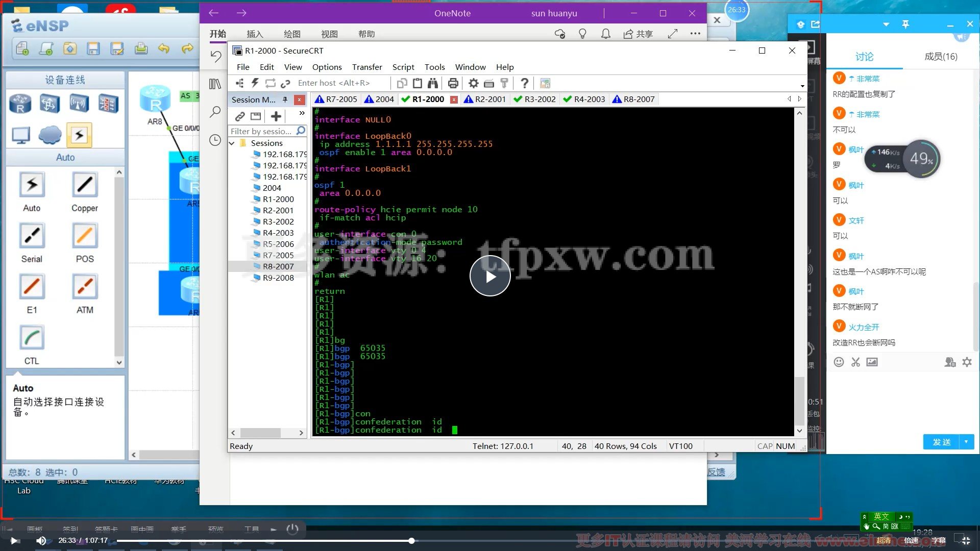
Task: Add new session with plus icon
Action: (x=276, y=116)
